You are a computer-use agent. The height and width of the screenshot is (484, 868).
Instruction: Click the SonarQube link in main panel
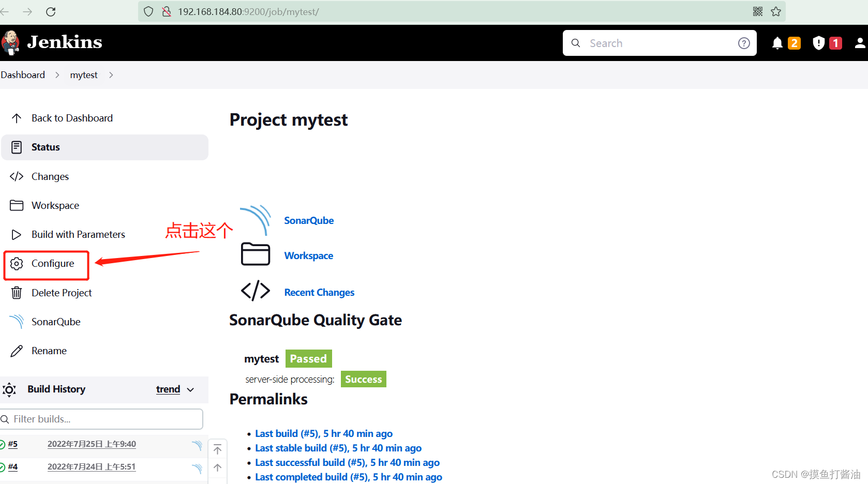point(309,221)
